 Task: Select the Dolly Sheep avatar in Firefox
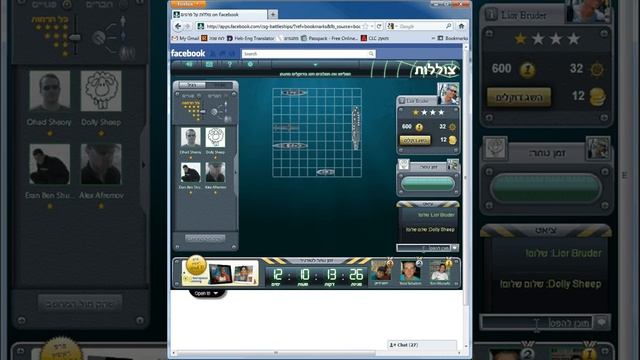tap(215, 137)
